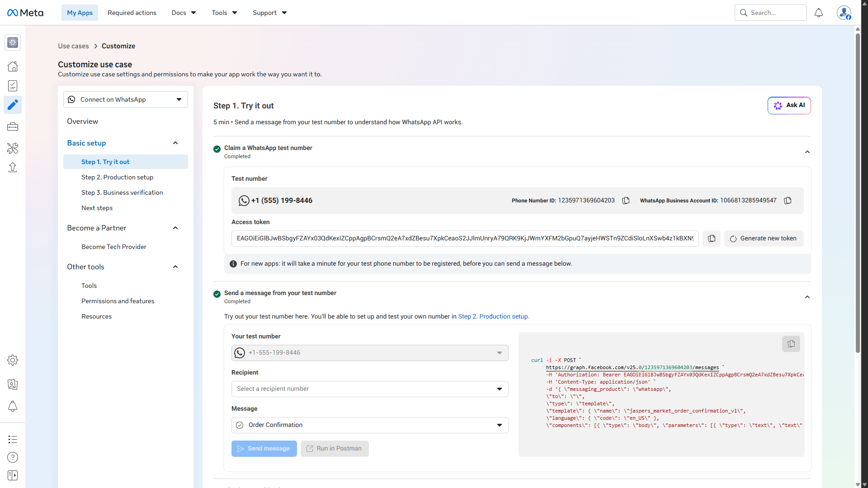Open the Docs menu
This screenshot has width=868, height=488.
[x=184, y=13]
